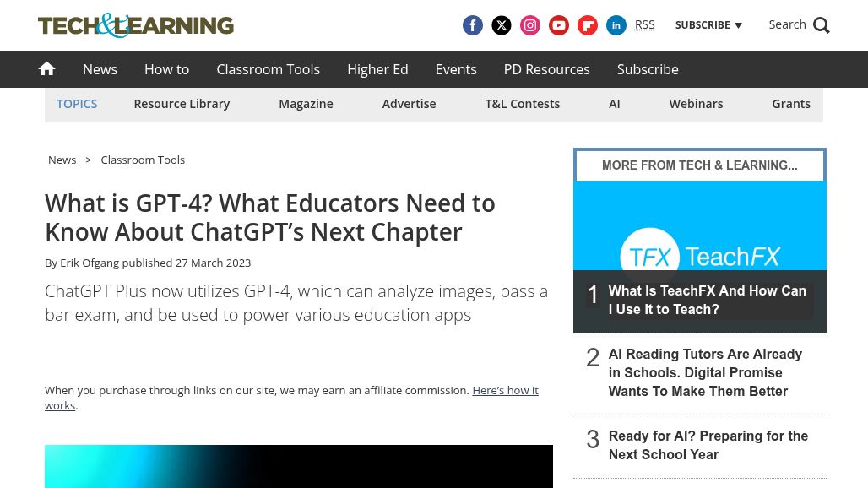
Task: Open the LinkedIn icon
Action: click(616, 25)
